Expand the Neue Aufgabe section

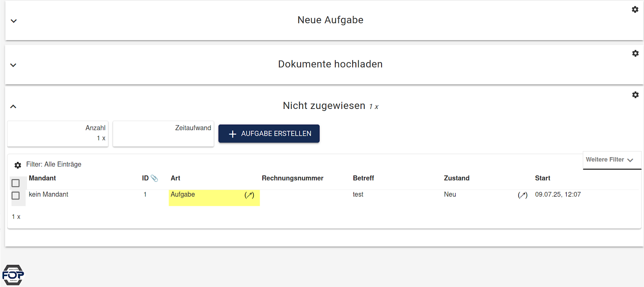coord(14,21)
